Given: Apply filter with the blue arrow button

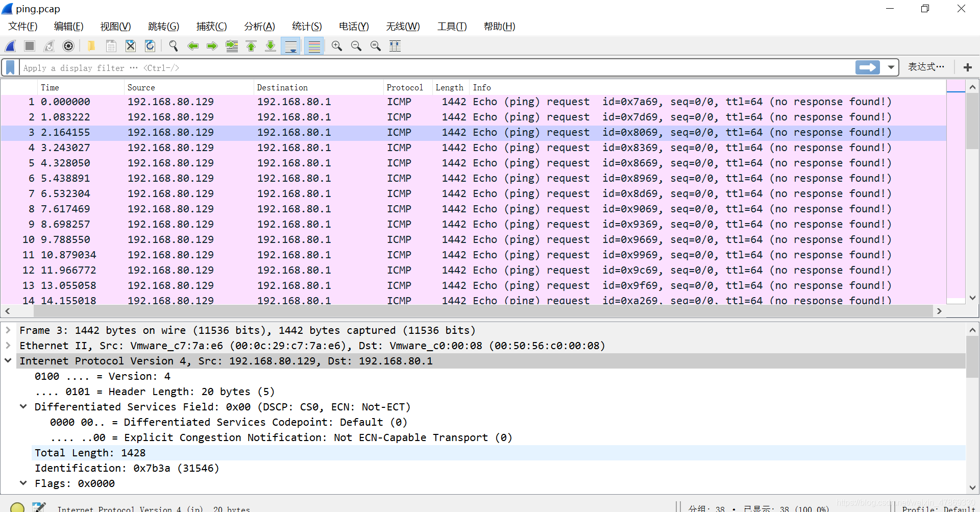Looking at the screenshot, I should point(868,67).
